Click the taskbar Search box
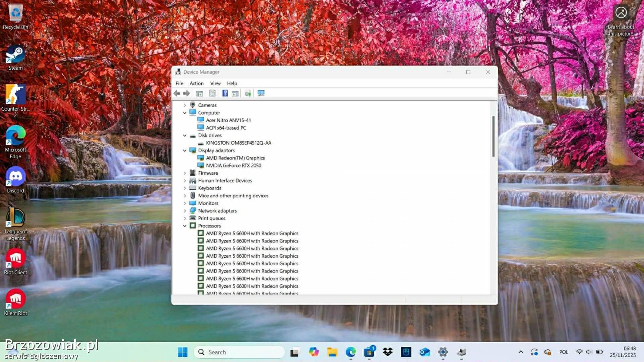 239,352
